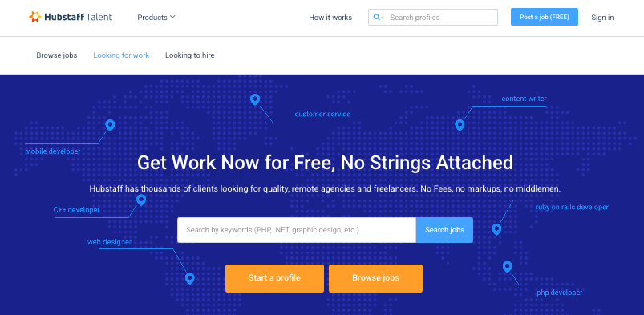Switch to the Looking to hire tab
This screenshot has width=644, height=315.
(x=190, y=55)
